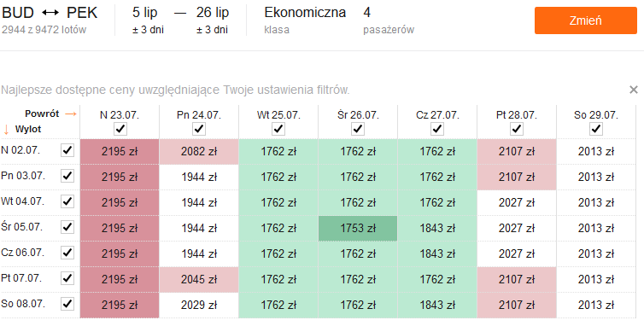Screen dimensions: 644x332
Task: Close the best prices panel with X
Action: coord(633,90)
